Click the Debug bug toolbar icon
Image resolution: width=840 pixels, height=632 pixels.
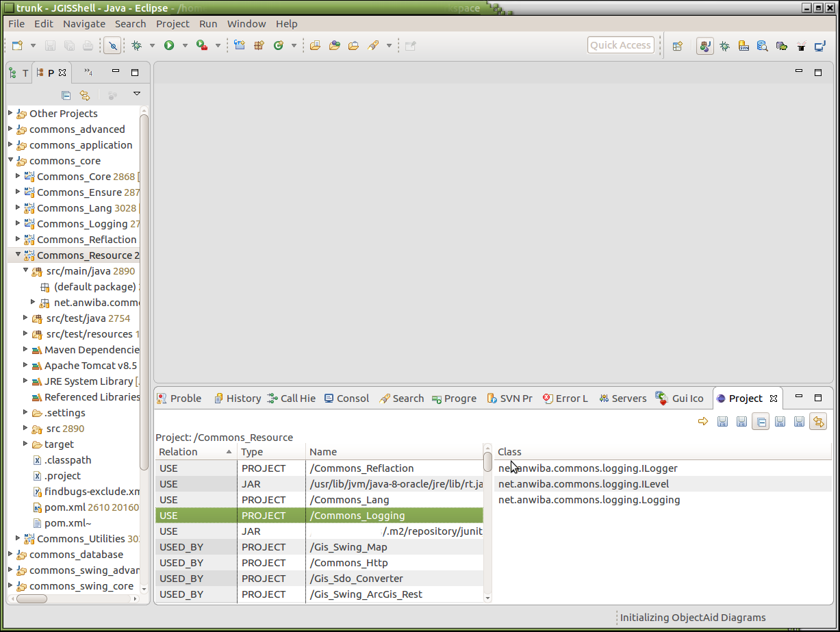click(x=137, y=45)
